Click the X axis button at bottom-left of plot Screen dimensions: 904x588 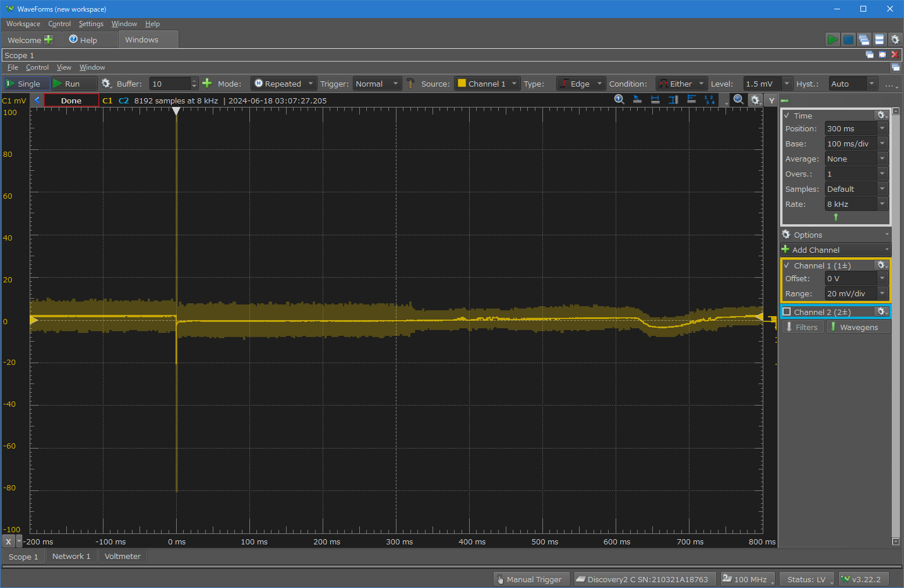tap(8, 542)
